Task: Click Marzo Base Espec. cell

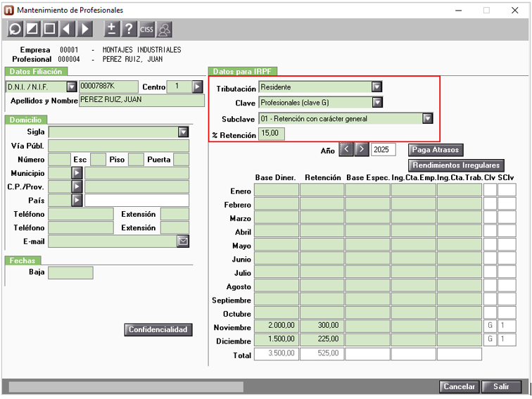Action: point(367,217)
